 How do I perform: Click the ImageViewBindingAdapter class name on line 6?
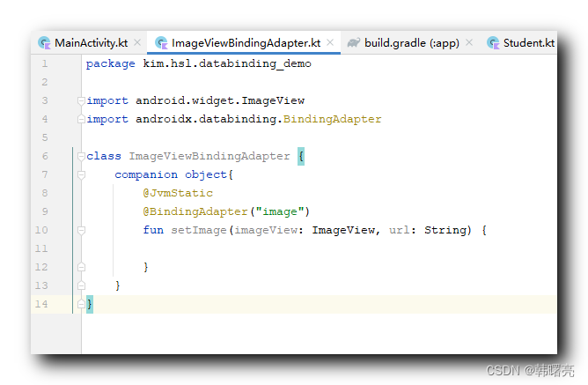209,157
